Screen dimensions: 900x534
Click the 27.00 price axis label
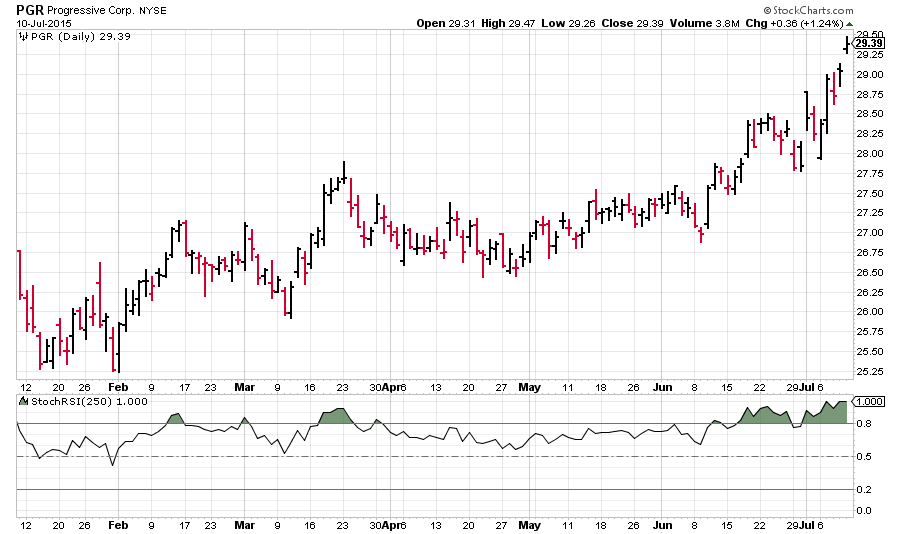(x=870, y=233)
